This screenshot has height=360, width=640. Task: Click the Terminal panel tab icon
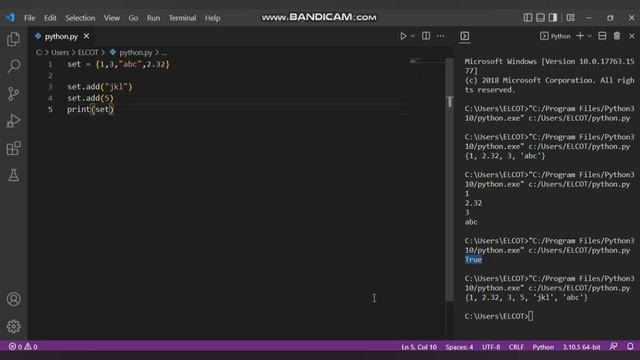[x=464, y=36]
